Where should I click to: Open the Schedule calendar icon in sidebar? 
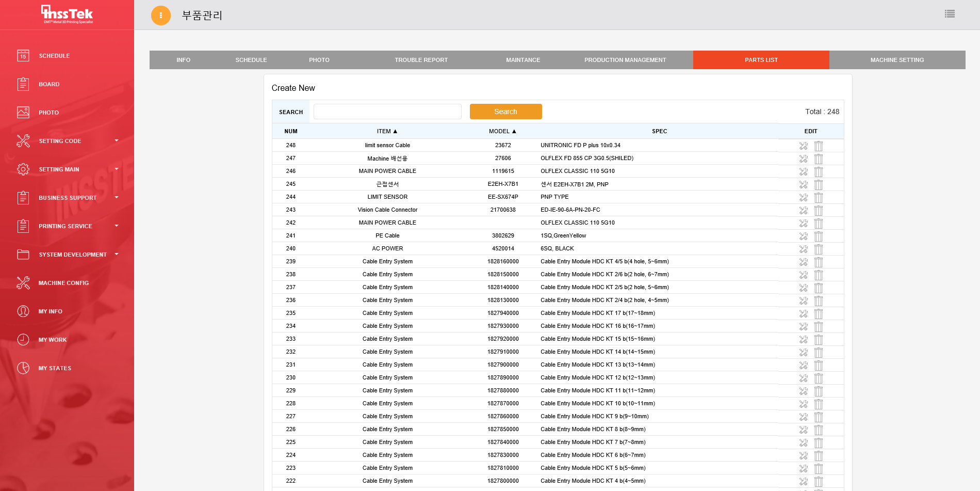23,56
